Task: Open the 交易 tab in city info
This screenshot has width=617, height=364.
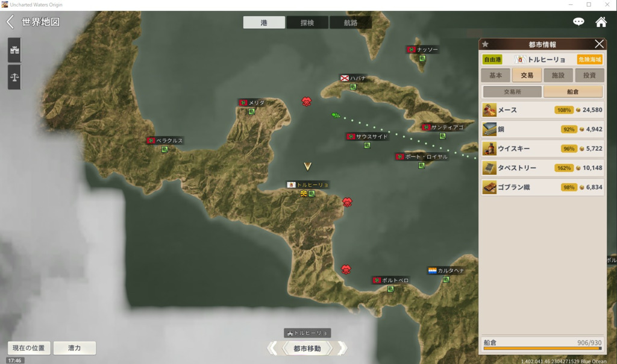Action: (527, 75)
